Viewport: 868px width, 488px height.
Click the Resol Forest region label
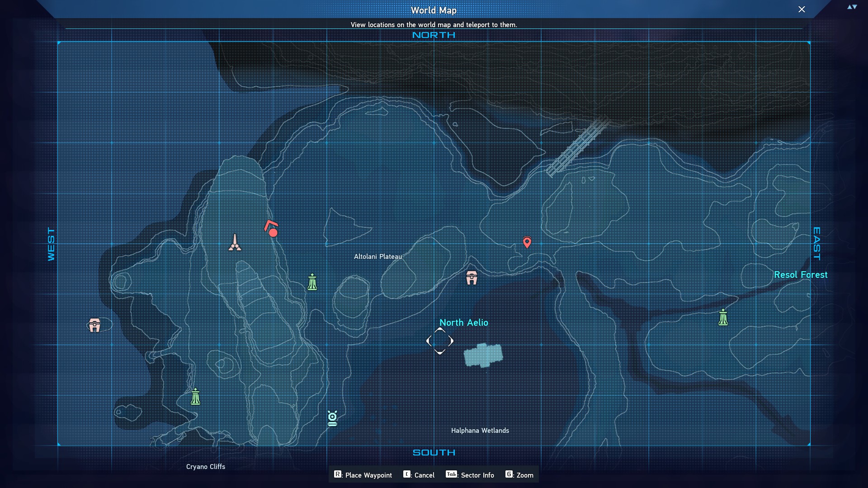coord(800,275)
